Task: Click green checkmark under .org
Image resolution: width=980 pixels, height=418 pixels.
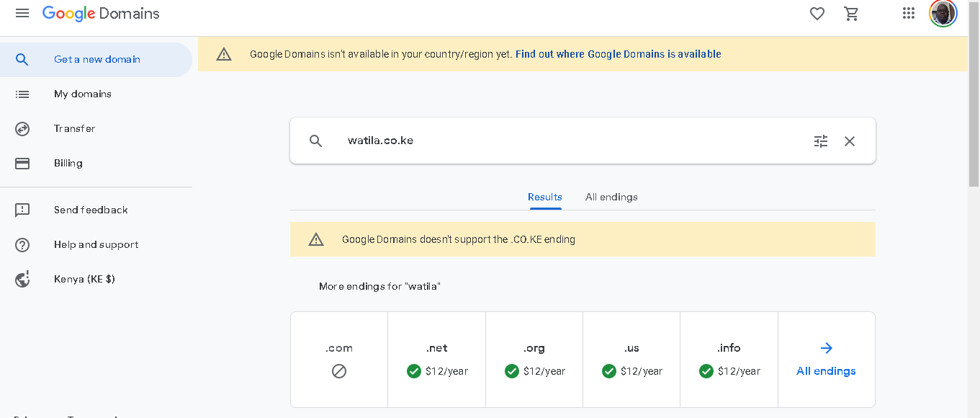Action: click(x=512, y=371)
